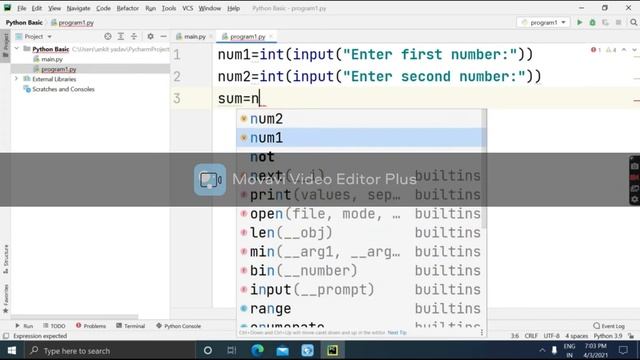
Task: Hide the Project tool window
Action: [x=163, y=37]
